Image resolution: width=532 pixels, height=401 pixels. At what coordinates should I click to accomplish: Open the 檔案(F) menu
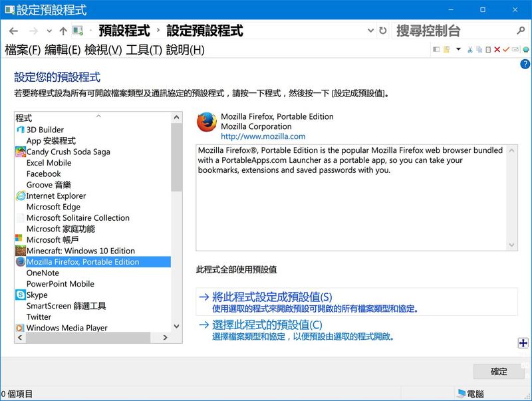coord(23,50)
